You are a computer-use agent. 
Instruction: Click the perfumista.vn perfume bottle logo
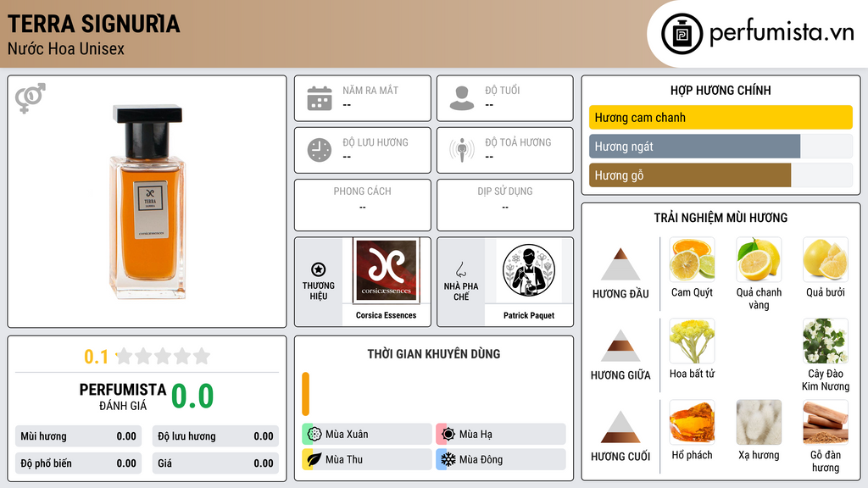pos(682,34)
